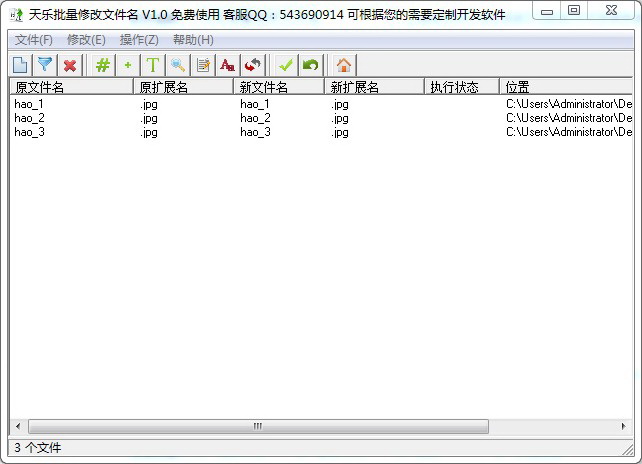
Task: Click the green hash numbering icon
Action: click(102, 65)
